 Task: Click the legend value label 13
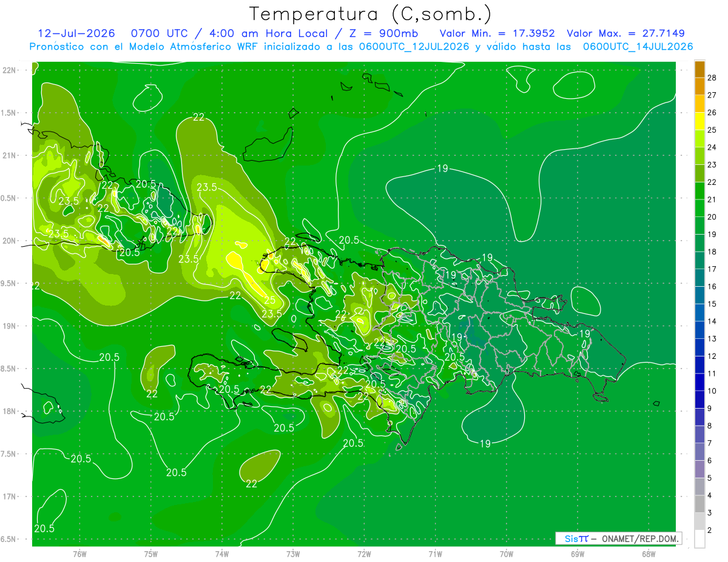(x=713, y=339)
